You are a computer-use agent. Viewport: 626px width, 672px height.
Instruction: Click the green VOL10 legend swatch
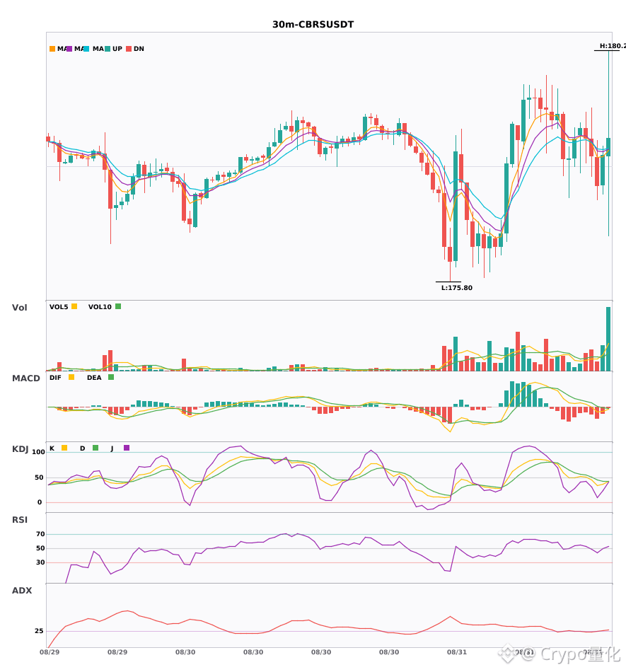coord(118,306)
